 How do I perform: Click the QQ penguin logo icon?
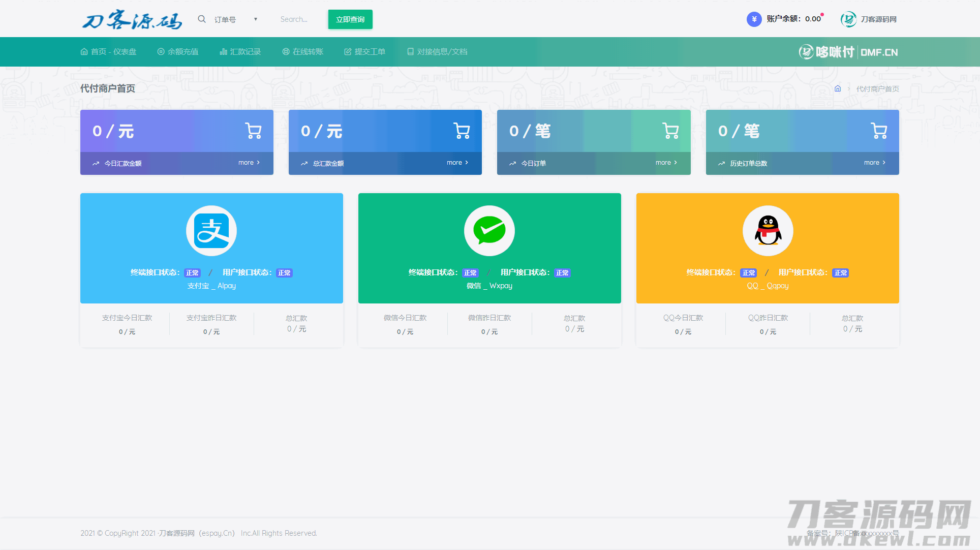(x=768, y=231)
